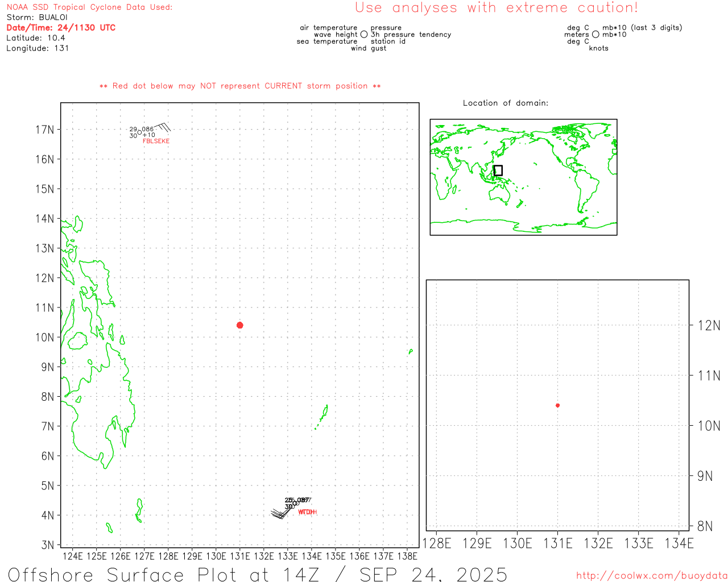Image resolution: width=728 pixels, height=582 pixels.
Task: Click the red FBLSEKE station ID label
Action: [x=156, y=141]
